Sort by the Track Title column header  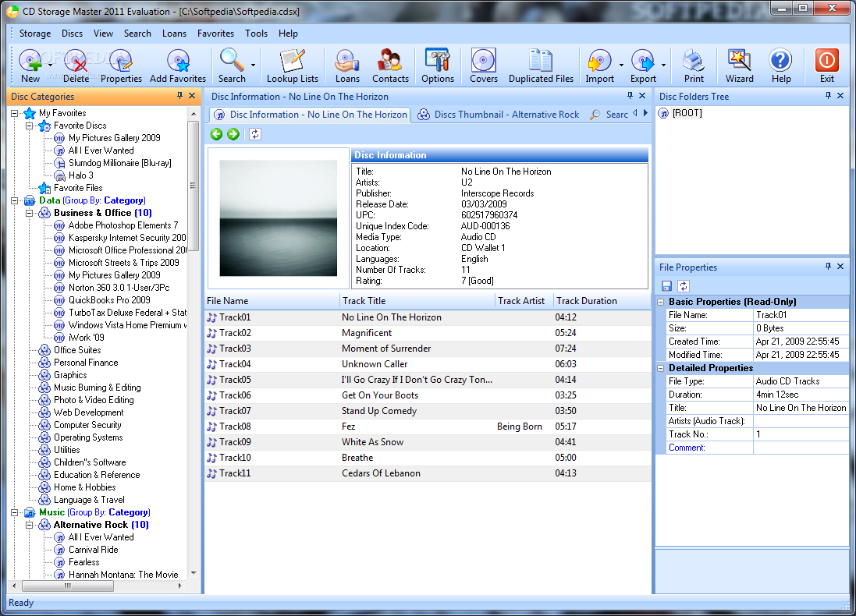click(x=417, y=301)
